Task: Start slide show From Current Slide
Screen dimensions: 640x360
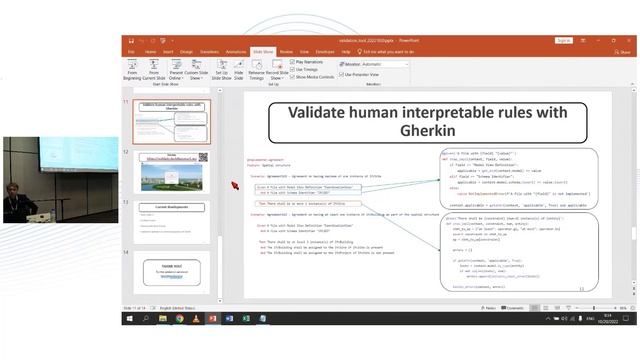Action: pos(154,69)
